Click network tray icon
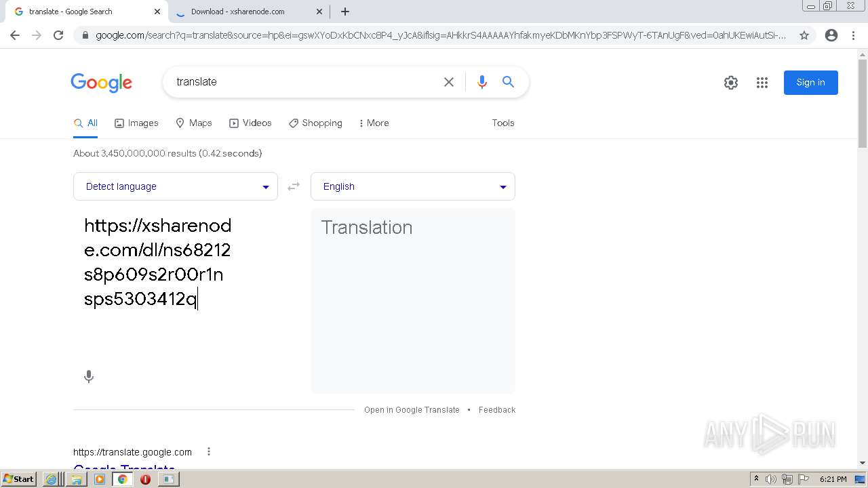 [787, 479]
